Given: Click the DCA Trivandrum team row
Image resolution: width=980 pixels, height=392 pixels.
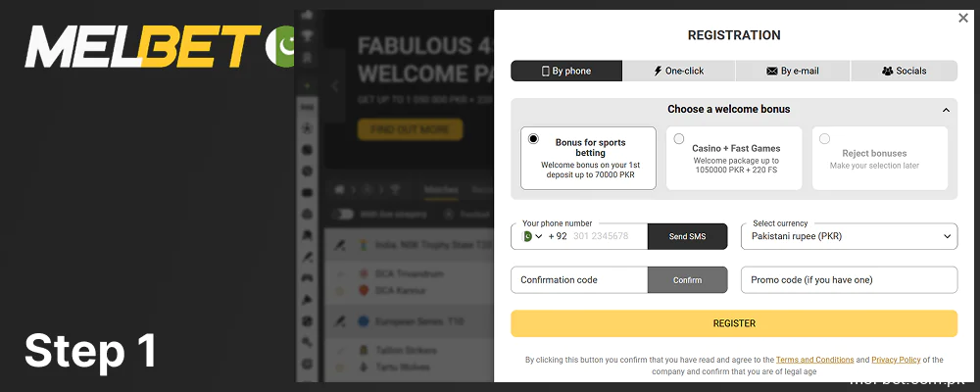Looking at the screenshot, I should (x=410, y=273).
